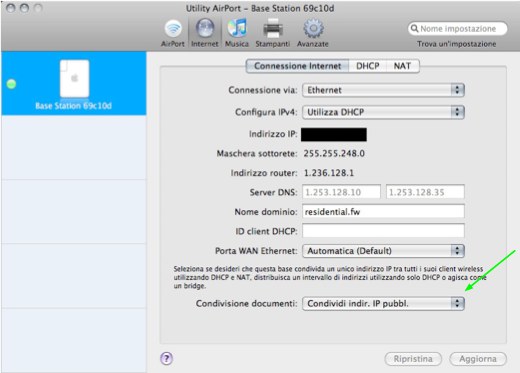The image size is (520, 373).
Task: Click the Aggiorna button
Action: click(x=478, y=359)
